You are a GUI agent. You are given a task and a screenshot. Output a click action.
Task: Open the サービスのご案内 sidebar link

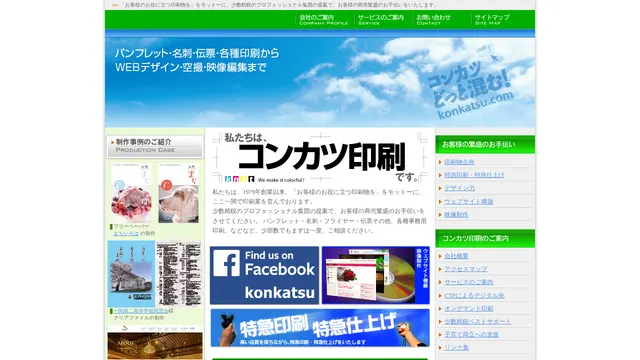pyautogui.click(x=469, y=282)
